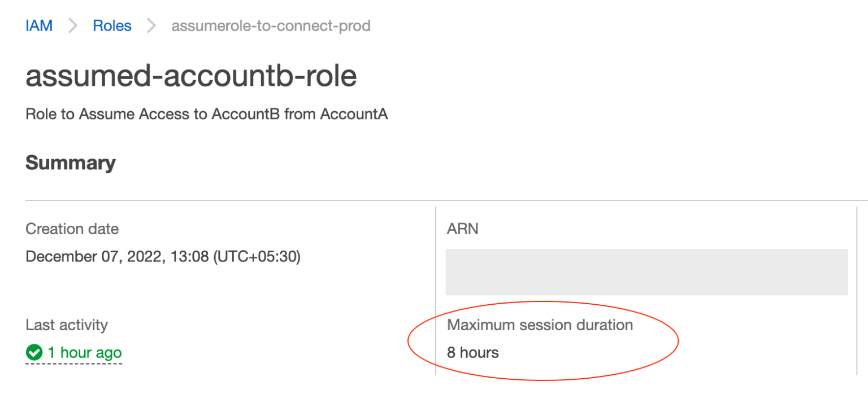Screen dimensions: 868x403
Task: Click inside the red circle annotation
Action: coord(542,339)
